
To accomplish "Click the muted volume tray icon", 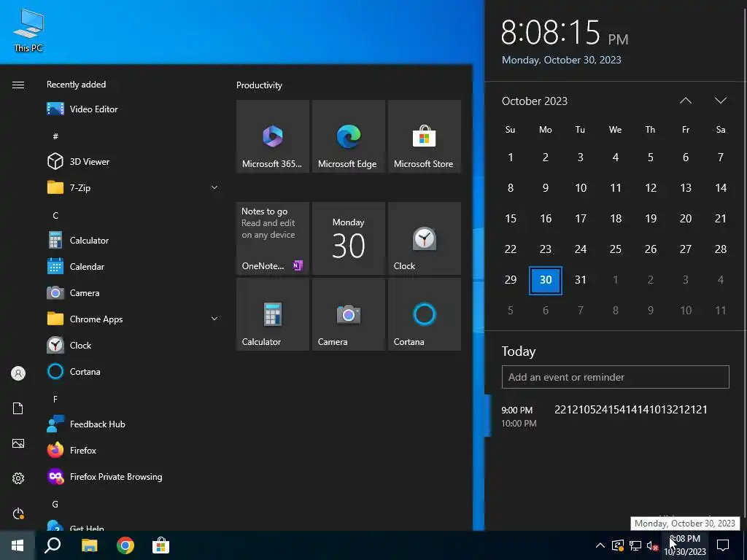I will tap(652, 545).
